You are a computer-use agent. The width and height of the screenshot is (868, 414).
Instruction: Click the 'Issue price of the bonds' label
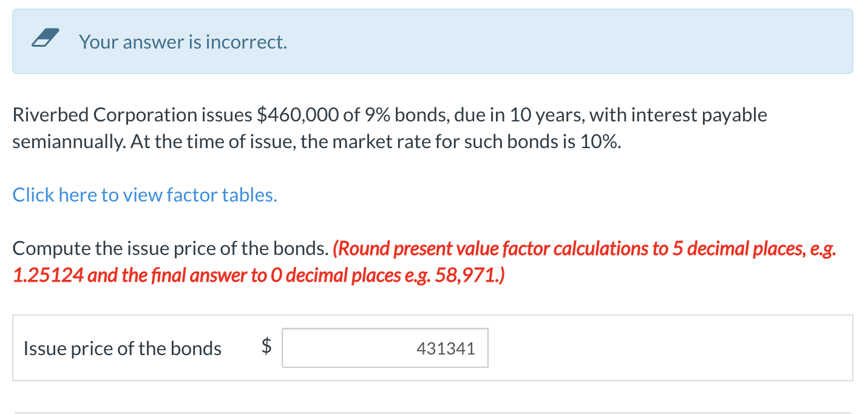pos(122,348)
